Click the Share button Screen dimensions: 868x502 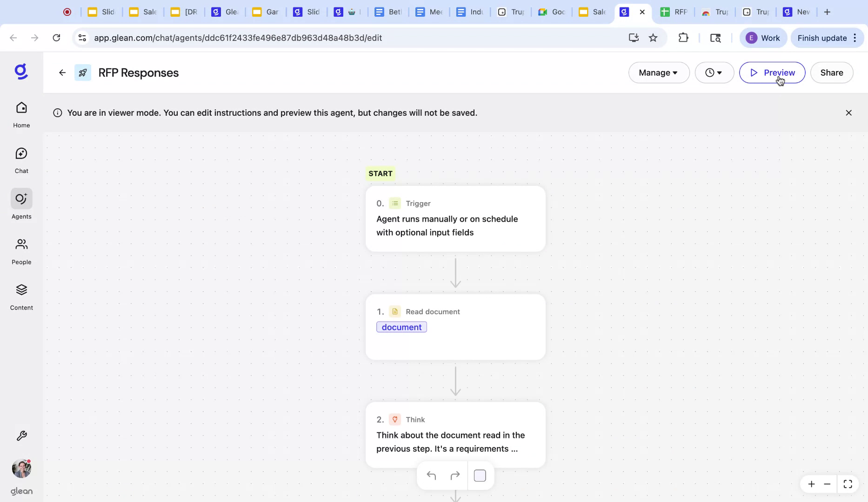[832, 73]
